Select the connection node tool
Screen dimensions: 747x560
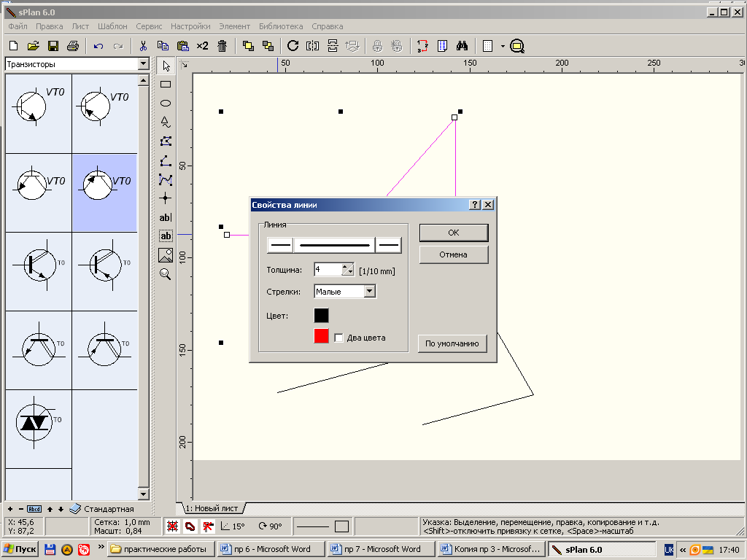coord(166,198)
